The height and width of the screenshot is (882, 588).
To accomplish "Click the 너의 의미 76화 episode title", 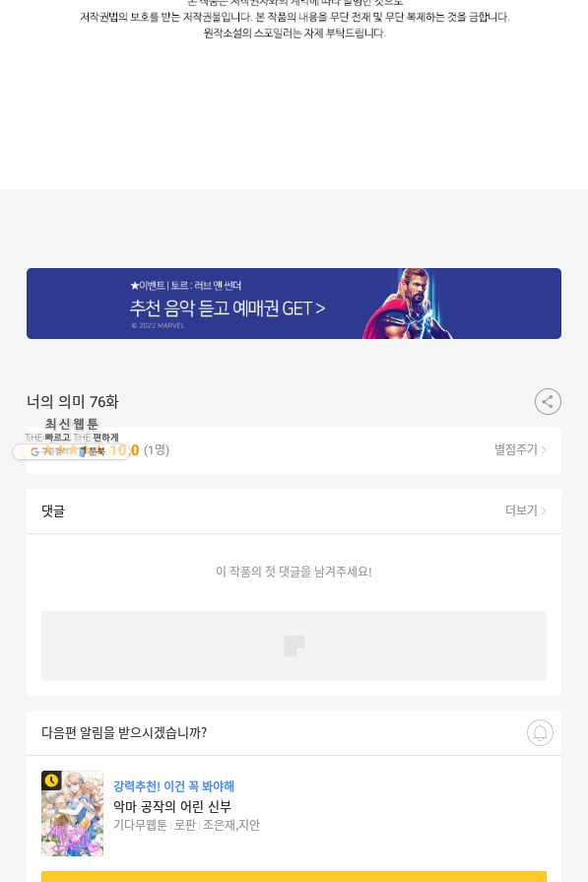I will coord(73,402).
